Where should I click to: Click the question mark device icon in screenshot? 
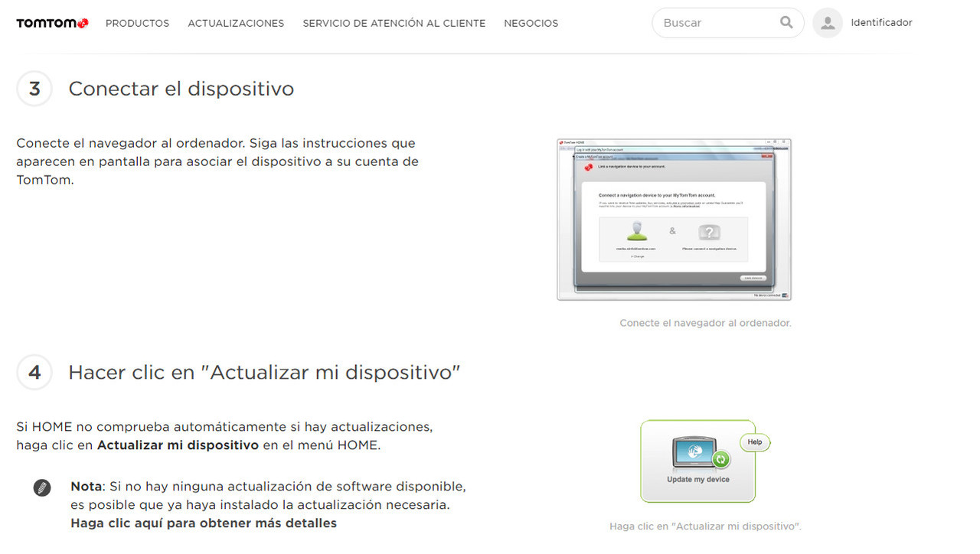(x=709, y=233)
